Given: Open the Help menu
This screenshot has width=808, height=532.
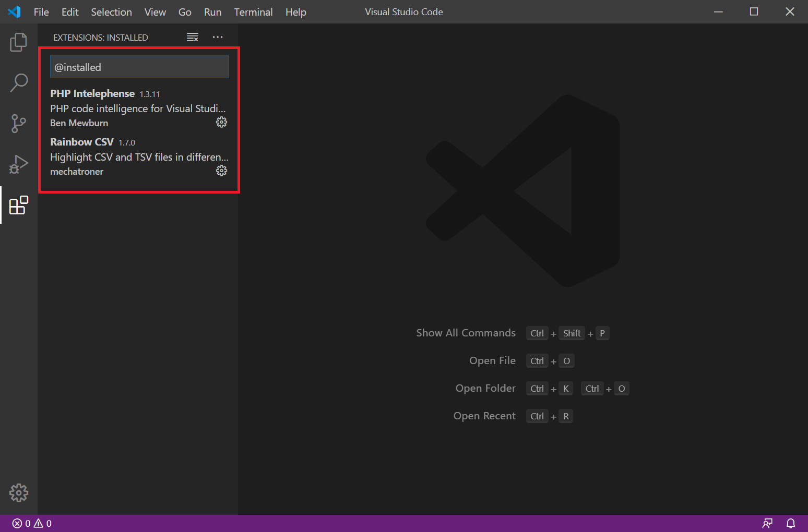Looking at the screenshot, I should pos(295,12).
